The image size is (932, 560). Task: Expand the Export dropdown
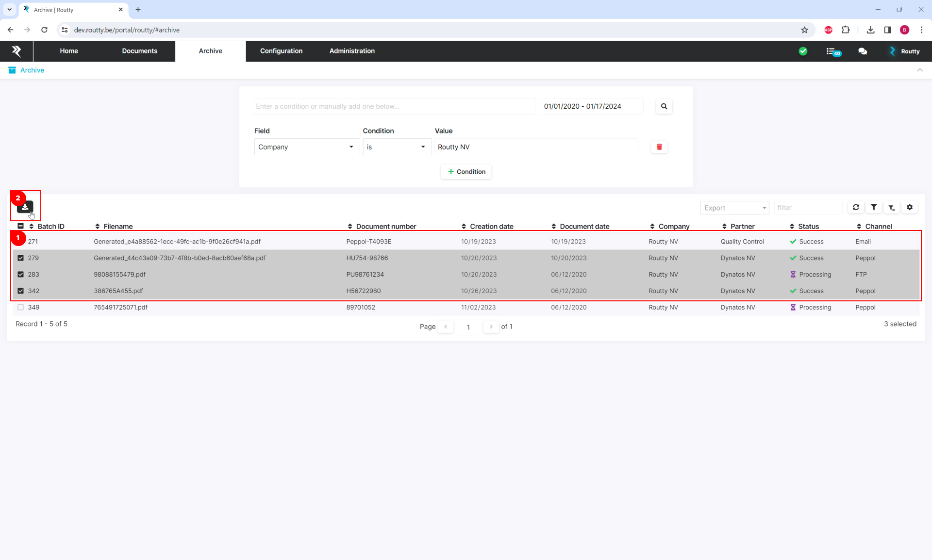pyautogui.click(x=734, y=208)
